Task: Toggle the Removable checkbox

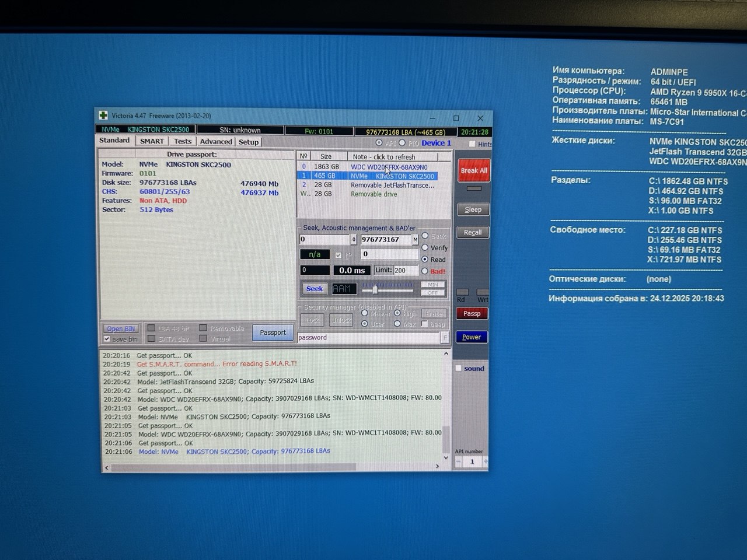Action: click(x=203, y=328)
